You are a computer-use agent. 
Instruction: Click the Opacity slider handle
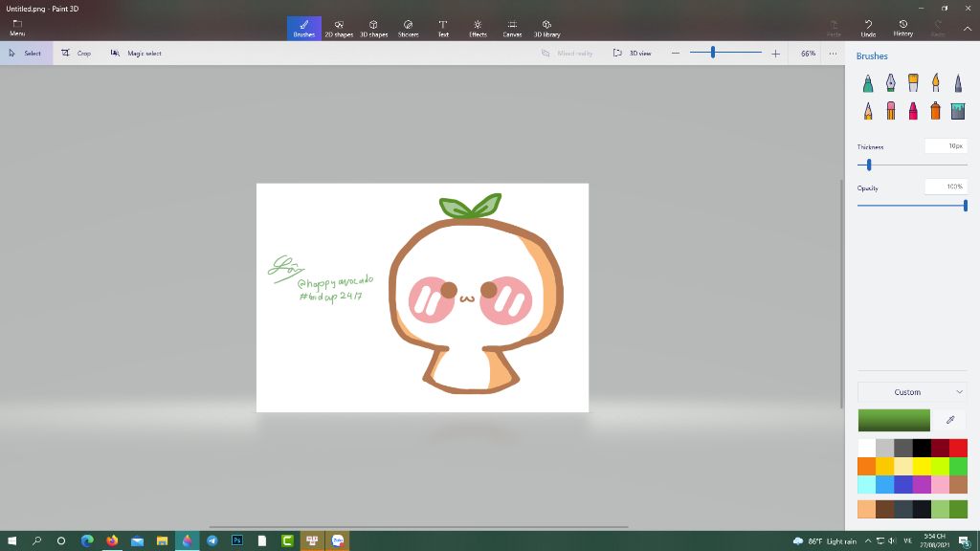tap(966, 205)
